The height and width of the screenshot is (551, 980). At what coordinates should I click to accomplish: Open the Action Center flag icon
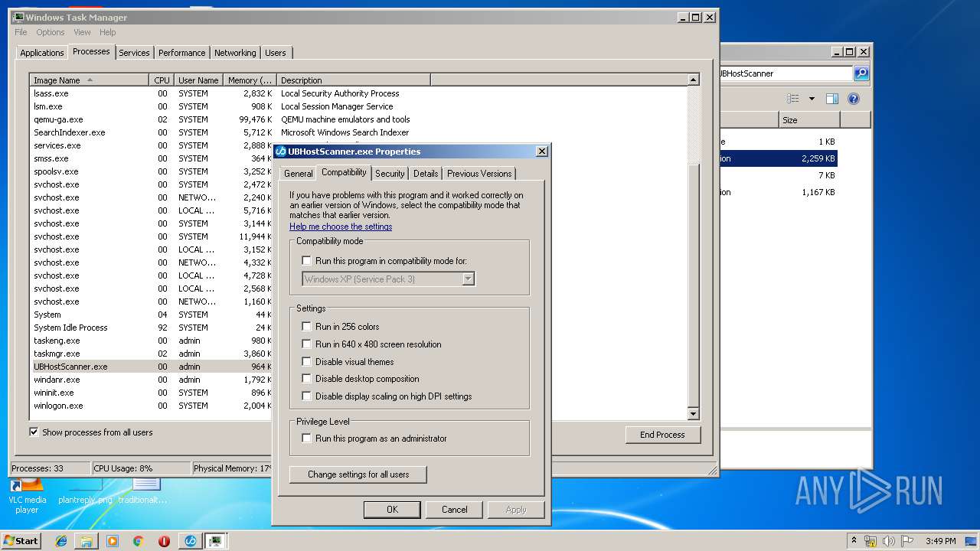click(907, 541)
